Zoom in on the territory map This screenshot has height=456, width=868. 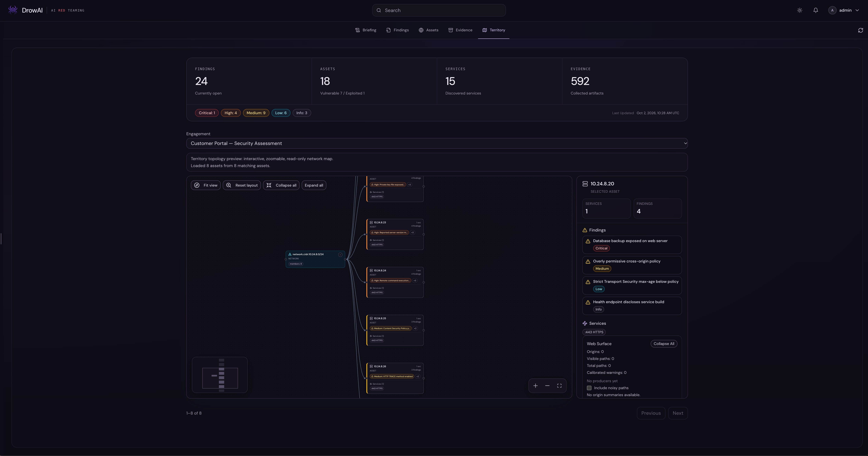[x=535, y=386]
